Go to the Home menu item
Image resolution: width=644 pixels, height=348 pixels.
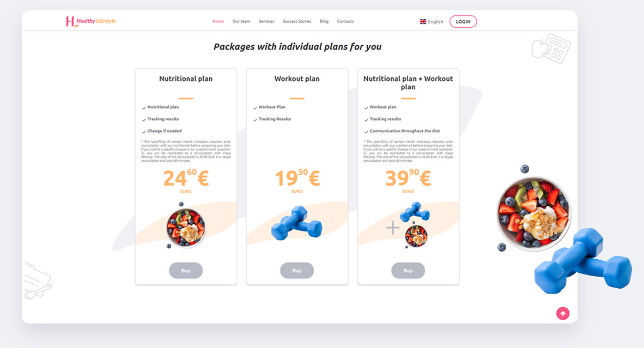[218, 21]
